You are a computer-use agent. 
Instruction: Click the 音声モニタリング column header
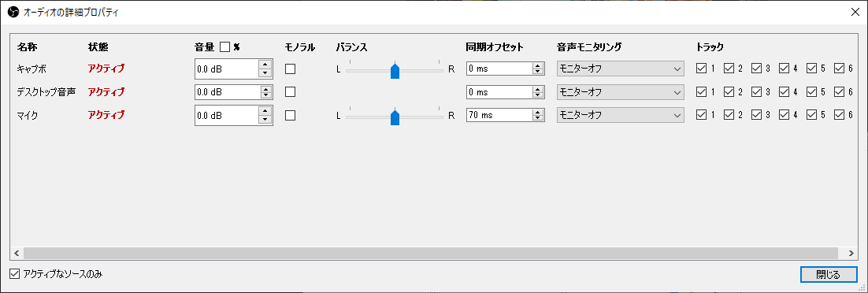click(589, 47)
